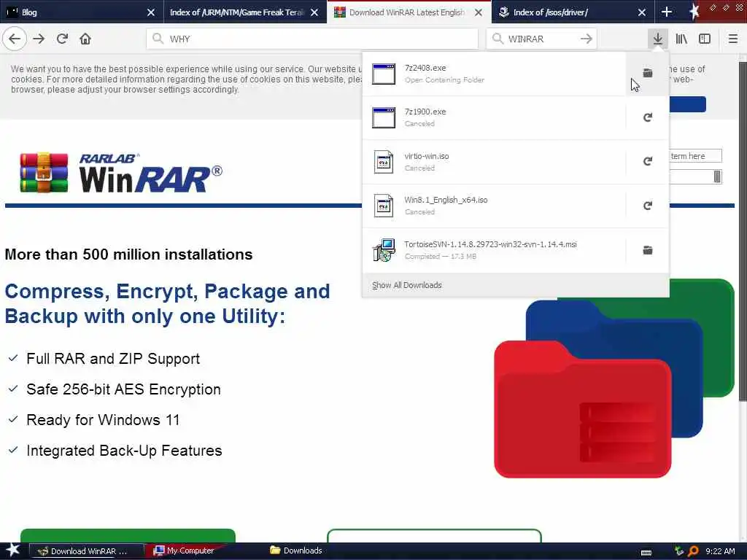Click the taskbar star start button
747x560 pixels.
[x=12, y=550]
